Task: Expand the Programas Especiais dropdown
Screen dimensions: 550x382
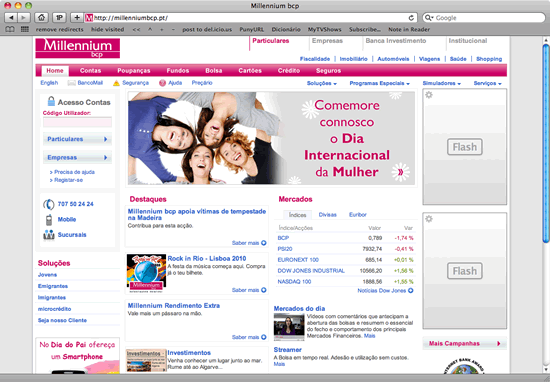Action: (380, 83)
